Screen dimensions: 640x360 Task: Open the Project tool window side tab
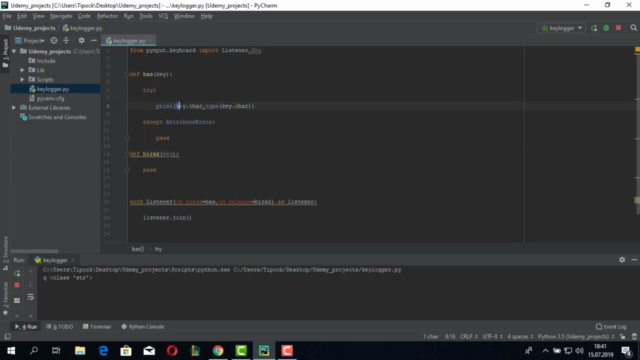[x=5, y=53]
